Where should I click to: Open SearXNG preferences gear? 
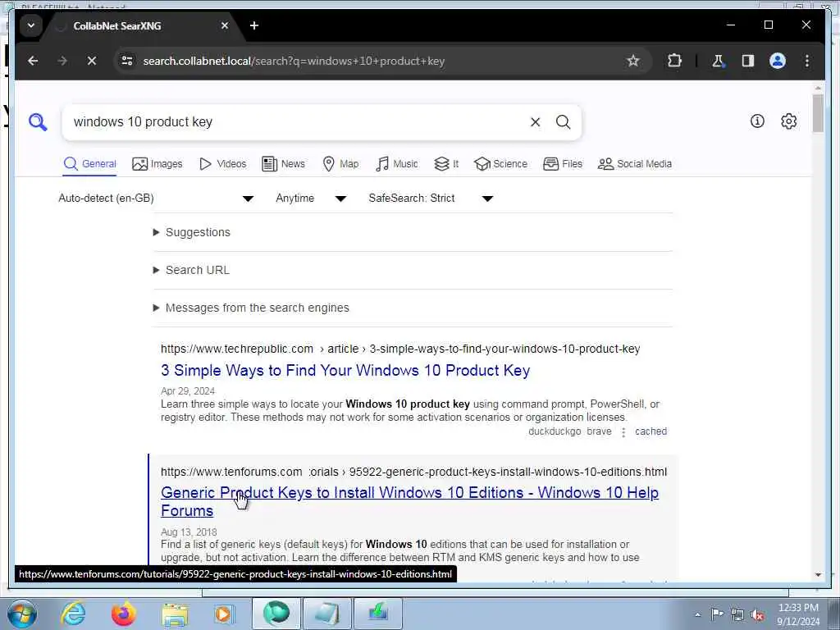(788, 121)
